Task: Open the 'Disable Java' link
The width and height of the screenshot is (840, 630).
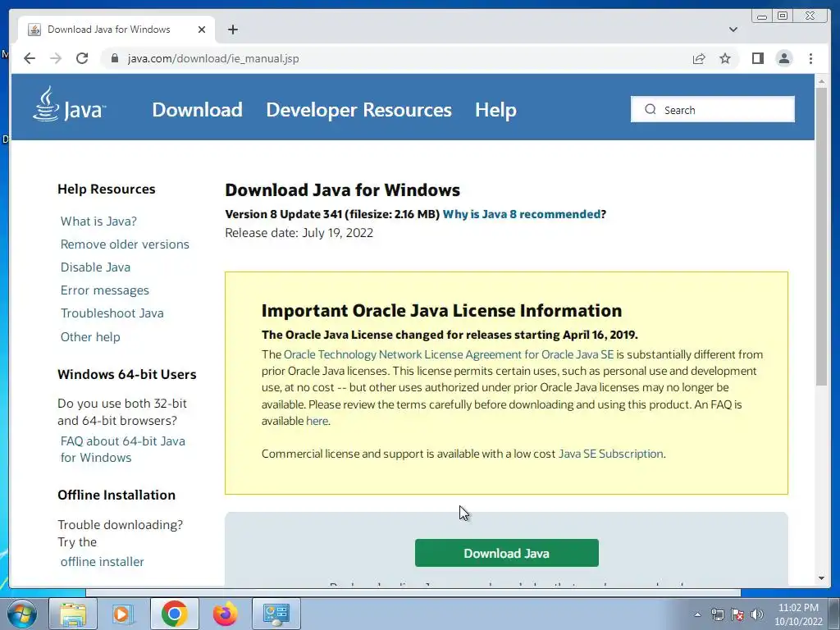Action: click(x=95, y=267)
